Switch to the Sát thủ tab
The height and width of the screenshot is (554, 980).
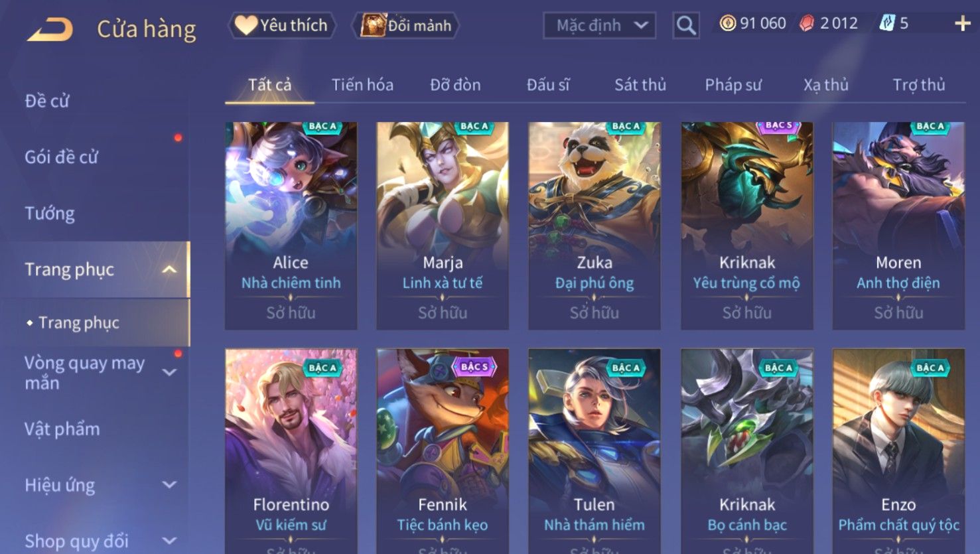click(x=640, y=85)
